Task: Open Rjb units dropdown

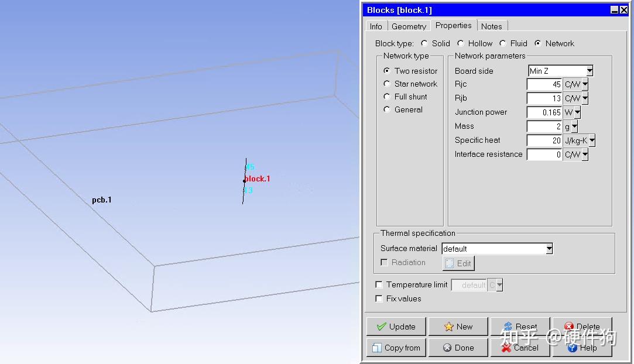Action: point(585,98)
